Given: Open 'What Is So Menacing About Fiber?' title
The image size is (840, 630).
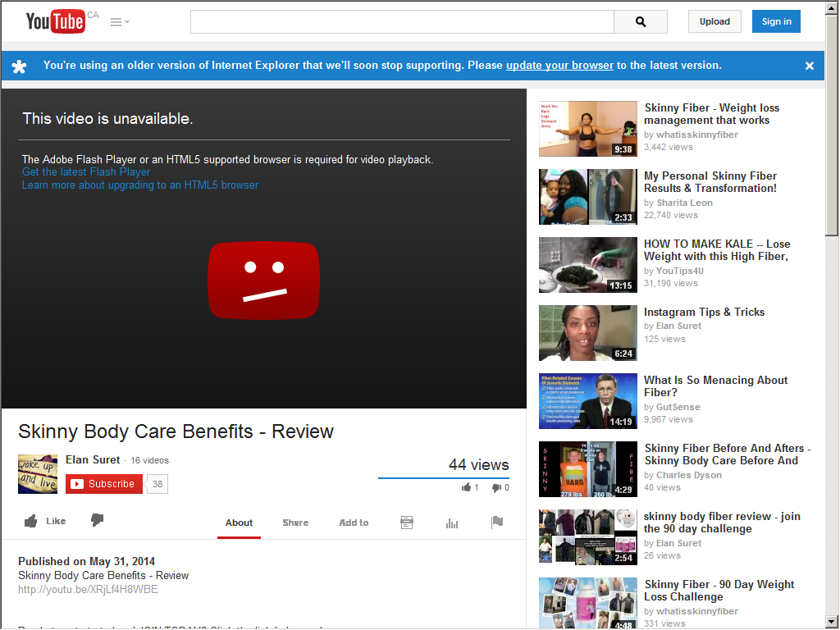Looking at the screenshot, I should coord(715,386).
